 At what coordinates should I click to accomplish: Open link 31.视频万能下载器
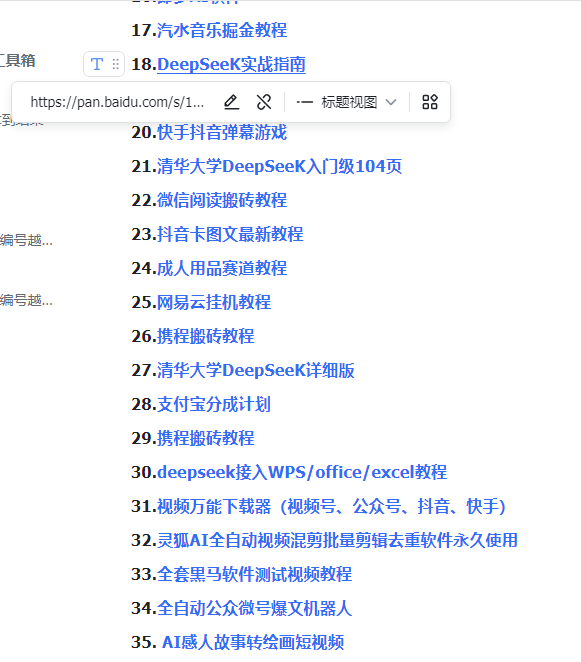coord(331,506)
